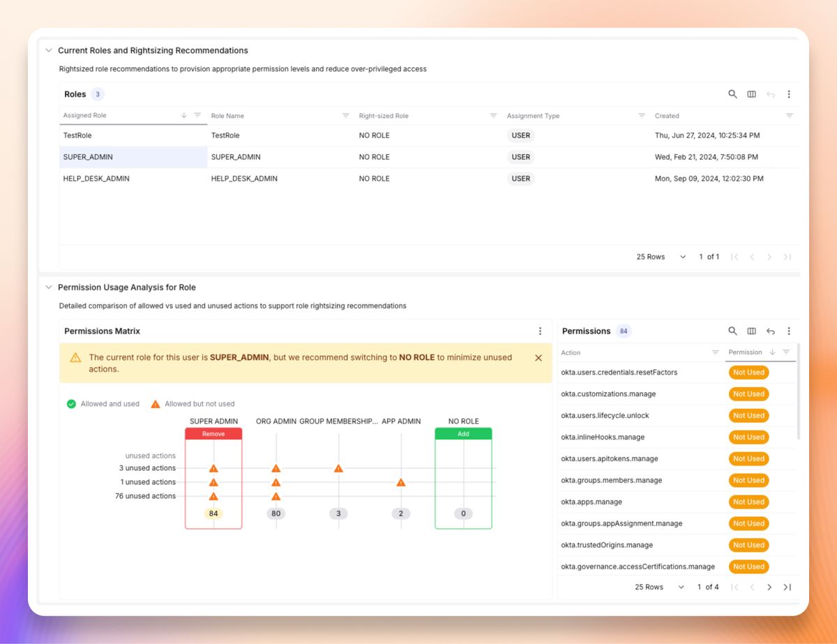Open column chooser in Permissions table
The width and height of the screenshot is (837, 644).
pos(751,331)
